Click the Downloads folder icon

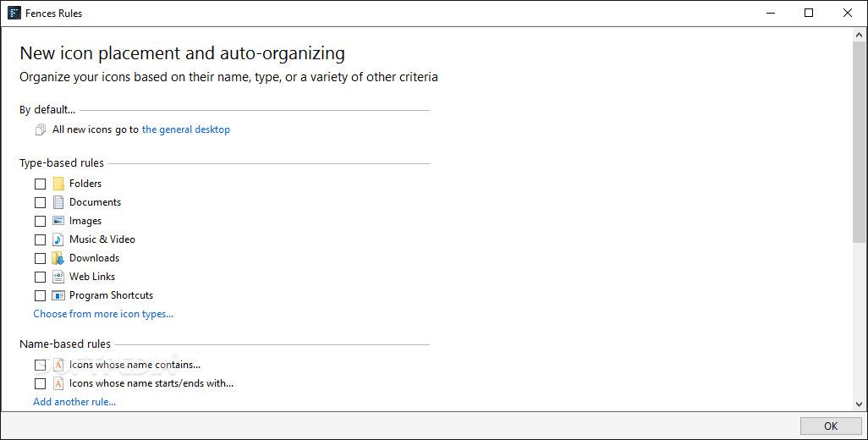pyautogui.click(x=58, y=258)
